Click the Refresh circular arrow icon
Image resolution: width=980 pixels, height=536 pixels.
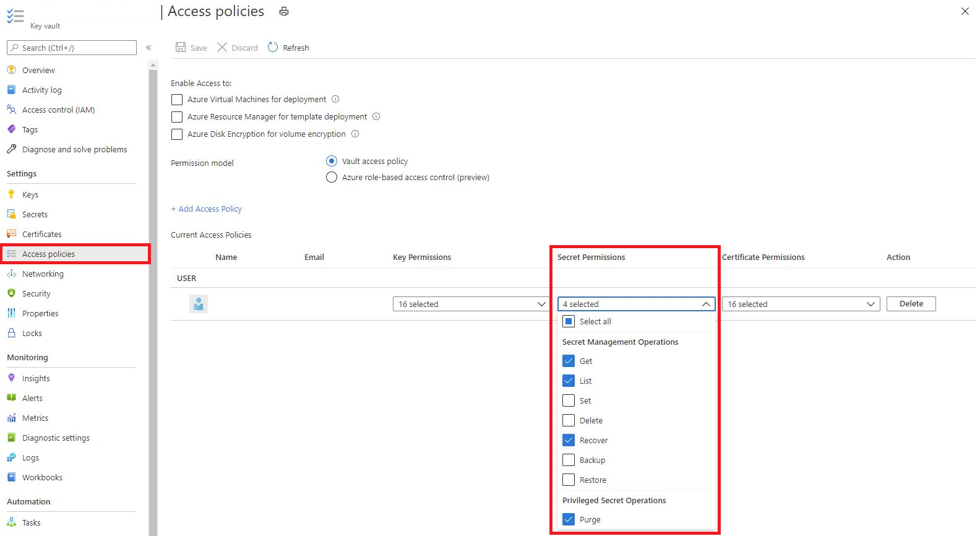273,47
